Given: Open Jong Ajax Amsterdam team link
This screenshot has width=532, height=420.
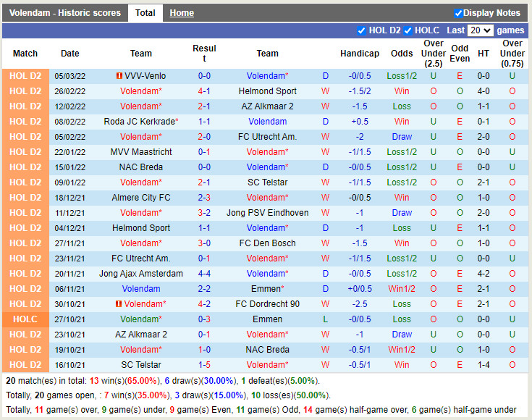Looking at the screenshot, I should [x=141, y=274].
